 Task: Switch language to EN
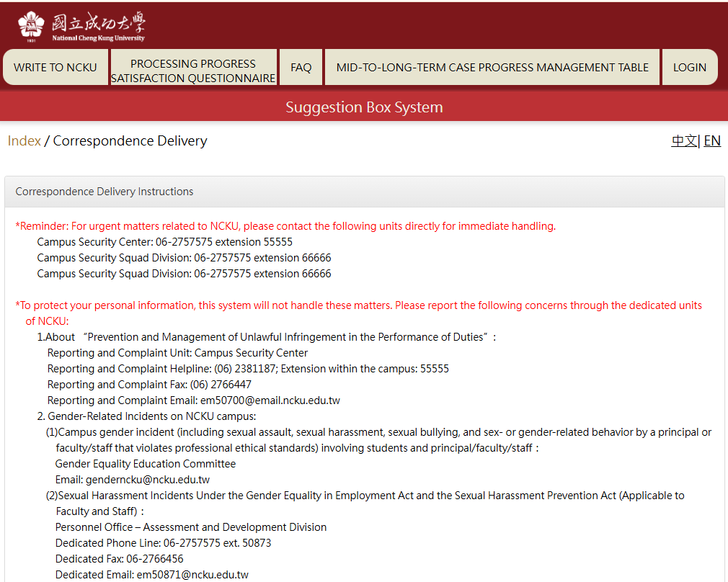712,140
